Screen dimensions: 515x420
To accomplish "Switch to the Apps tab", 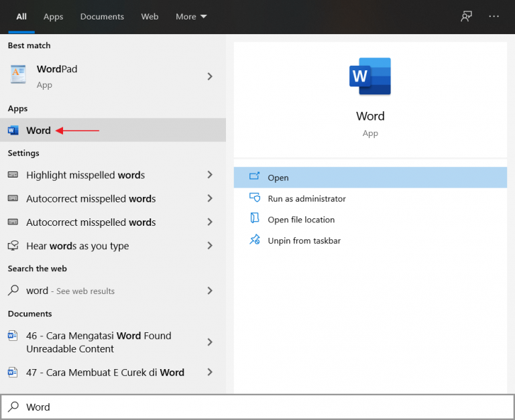I will (53, 16).
